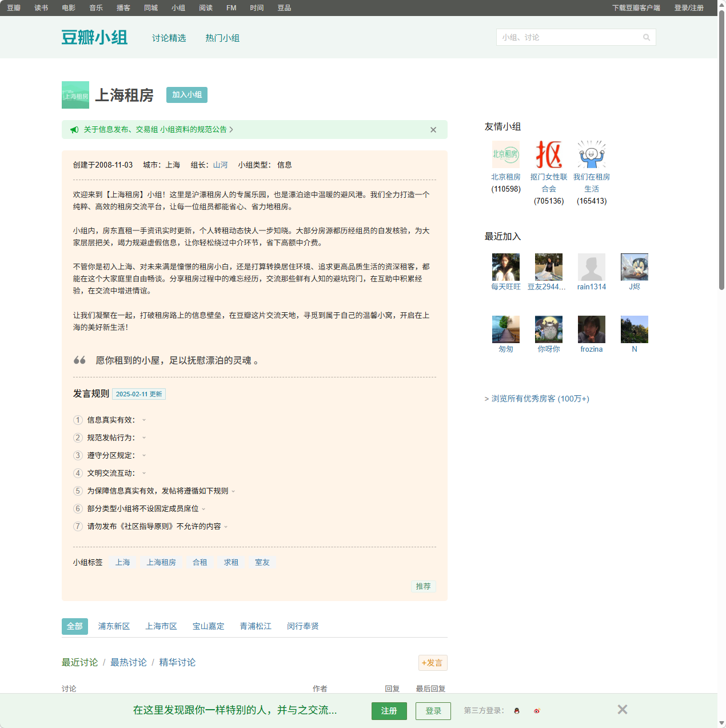Click the 豆瓣小组 logo
This screenshot has height=728, width=726.
[94, 37]
